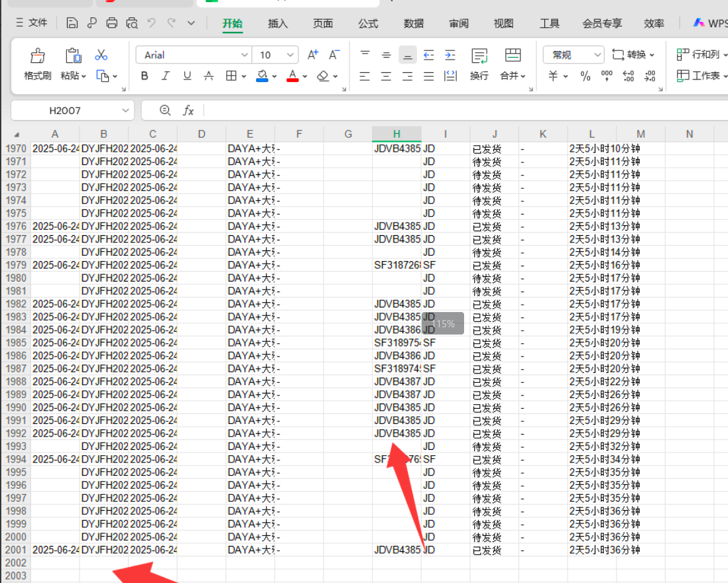Decrease cell indent
This screenshot has height=583, width=728.
click(428, 55)
